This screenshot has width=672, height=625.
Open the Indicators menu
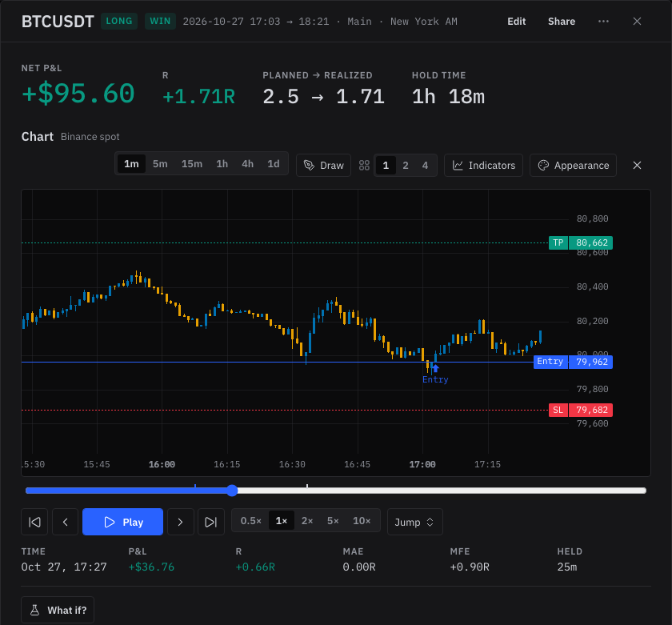click(483, 166)
